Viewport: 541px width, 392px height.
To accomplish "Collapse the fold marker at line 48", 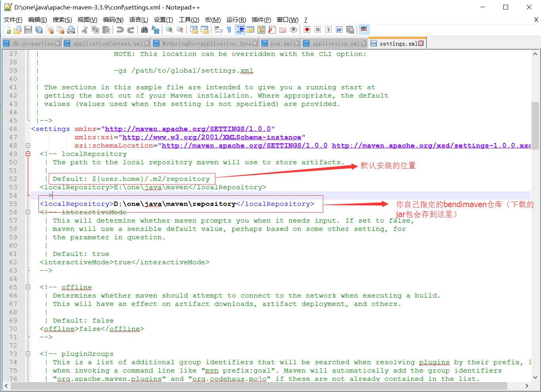I will (x=28, y=146).
